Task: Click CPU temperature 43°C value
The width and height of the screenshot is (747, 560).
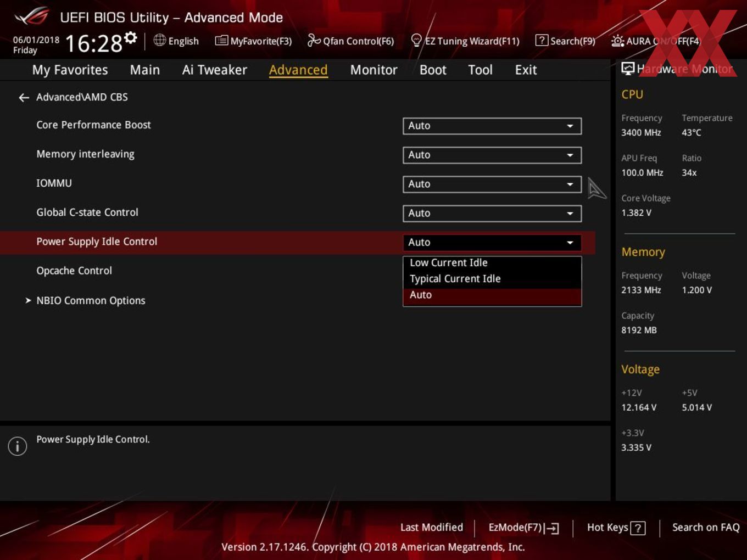Action: pyautogui.click(x=692, y=133)
